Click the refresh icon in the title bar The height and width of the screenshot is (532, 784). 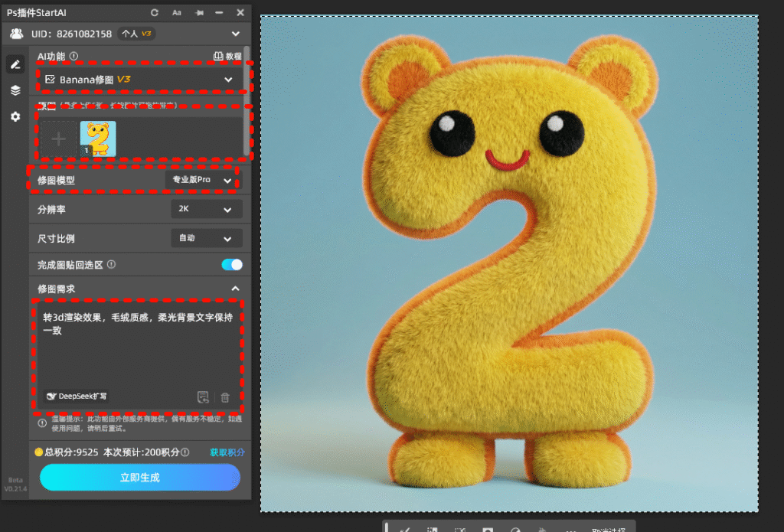click(155, 13)
